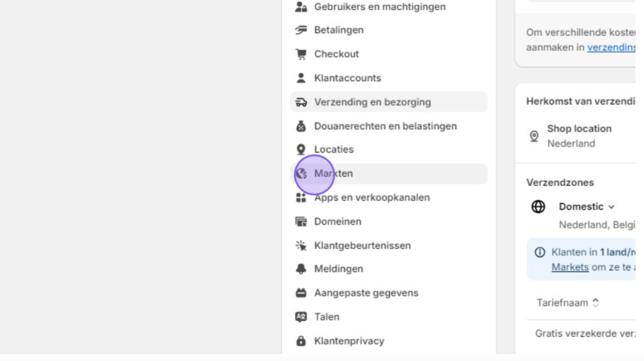The image size is (644, 361).
Task: Follow the Markets link in info banner
Action: [x=570, y=267]
